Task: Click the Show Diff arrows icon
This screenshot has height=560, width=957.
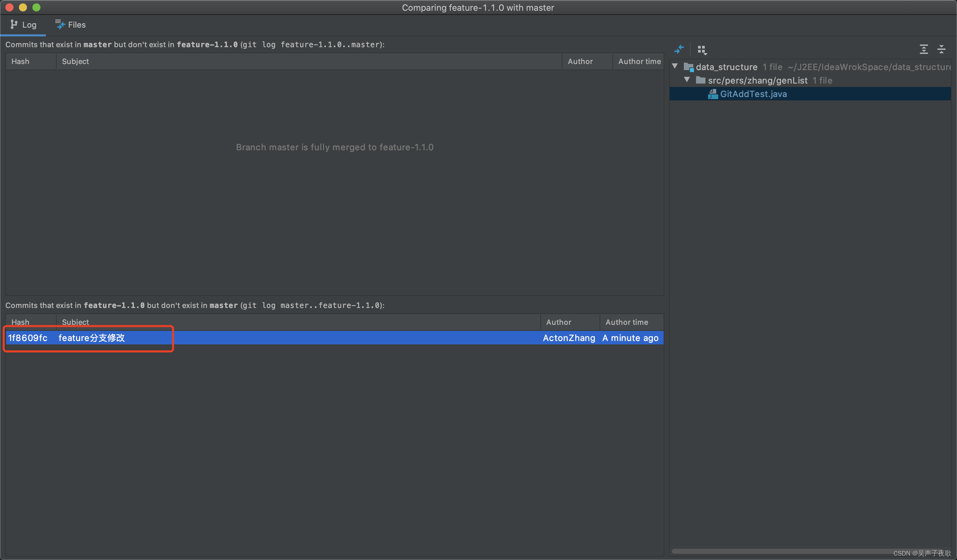Action: point(679,49)
